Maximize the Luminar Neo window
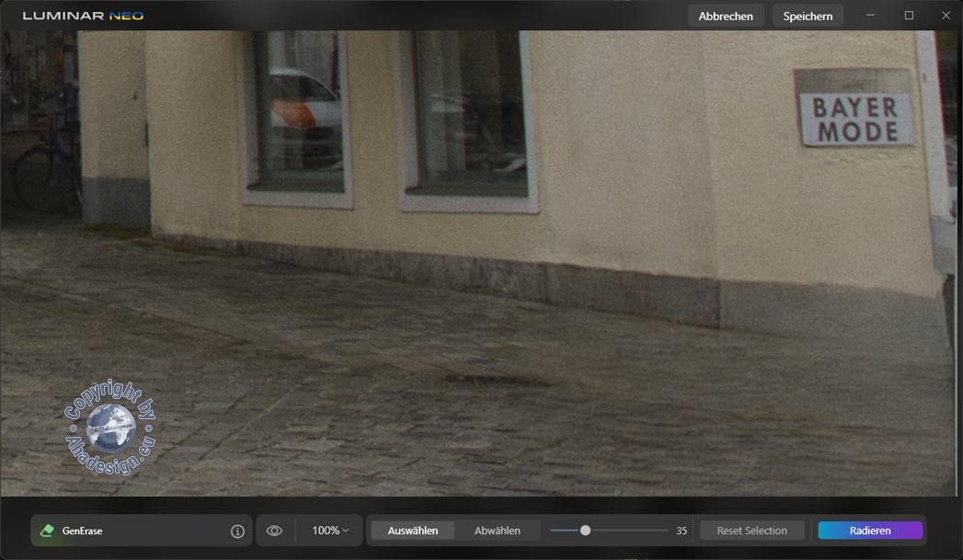The height and width of the screenshot is (560, 963). pos(909,16)
